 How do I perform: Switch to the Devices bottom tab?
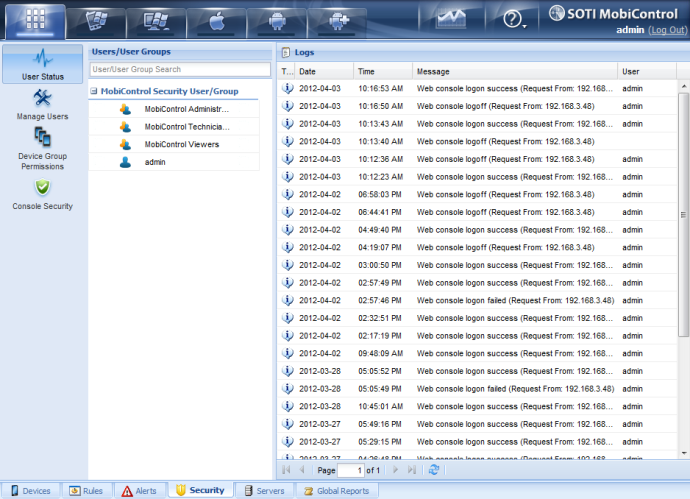[30, 491]
